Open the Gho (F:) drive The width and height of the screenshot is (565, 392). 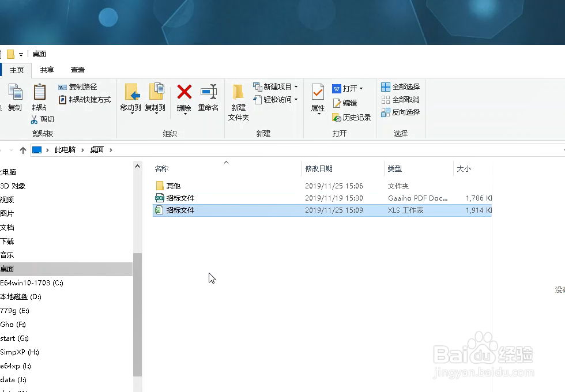(13, 325)
